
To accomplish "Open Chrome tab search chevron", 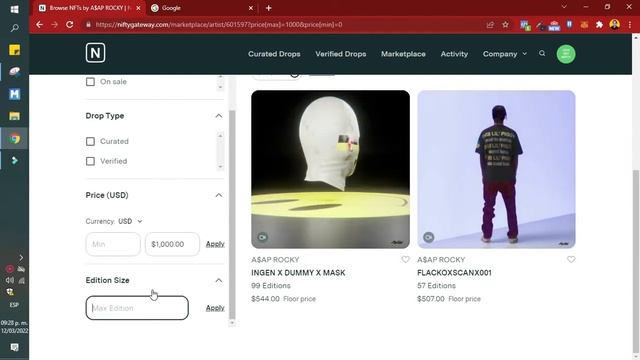I will pyautogui.click(x=564, y=7).
